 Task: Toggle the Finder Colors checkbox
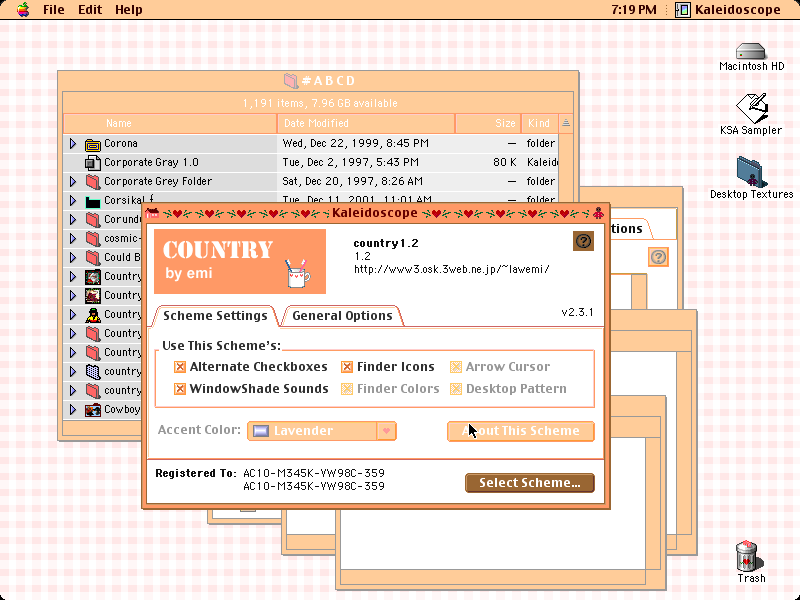347,389
